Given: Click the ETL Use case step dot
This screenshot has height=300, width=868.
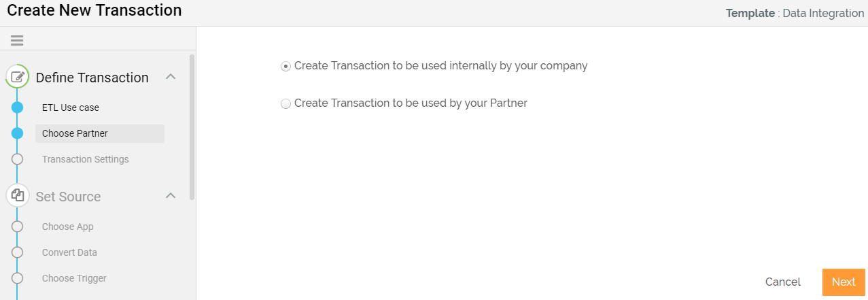Looking at the screenshot, I should pyautogui.click(x=18, y=107).
